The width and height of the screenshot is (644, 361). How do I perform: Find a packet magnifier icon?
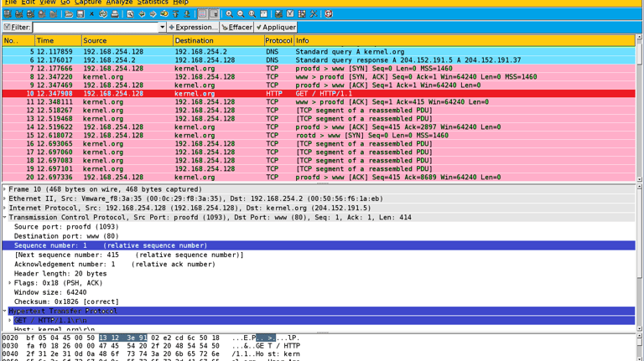[x=130, y=14]
